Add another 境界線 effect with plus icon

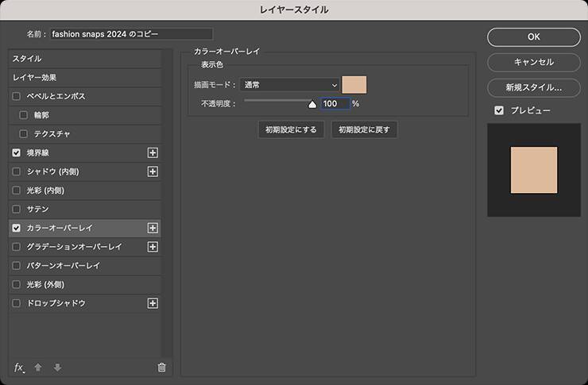point(153,152)
